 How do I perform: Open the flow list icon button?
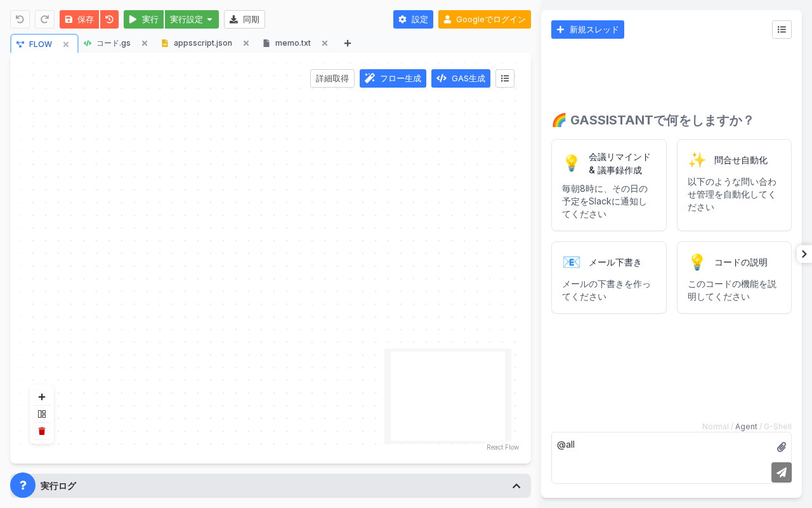[505, 79]
